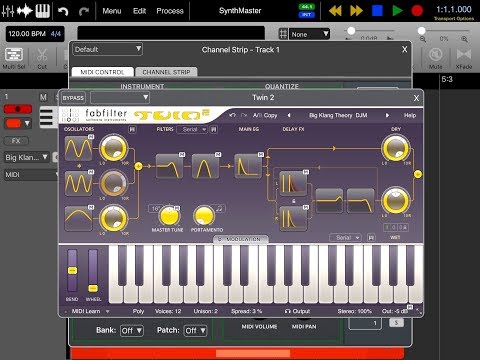Image resolution: width=480 pixels, height=360 pixels.
Task: Open the audio waveform editor icon
Action: (x=25, y=11)
